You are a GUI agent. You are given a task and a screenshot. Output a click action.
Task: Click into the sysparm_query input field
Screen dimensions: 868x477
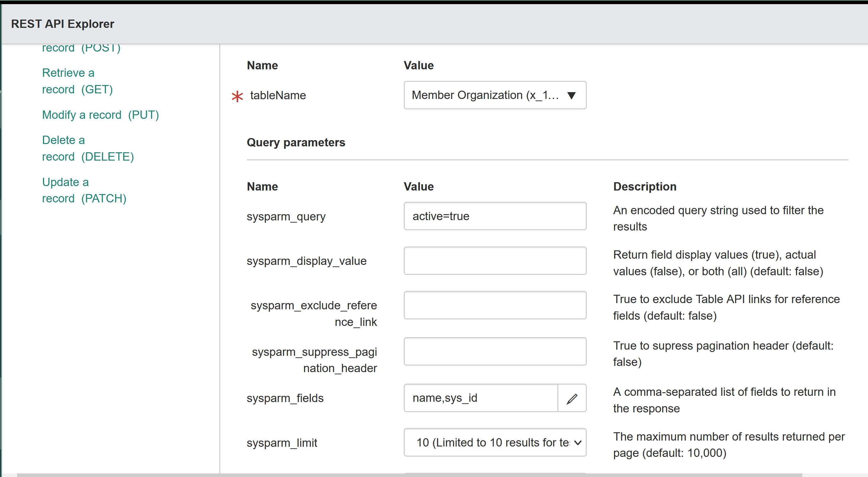(x=495, y=216)
